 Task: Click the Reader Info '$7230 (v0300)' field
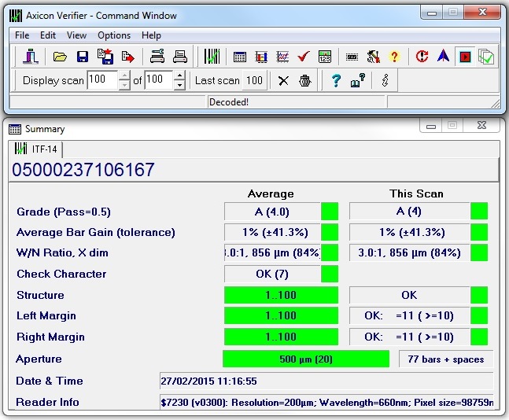click(326, 403)
